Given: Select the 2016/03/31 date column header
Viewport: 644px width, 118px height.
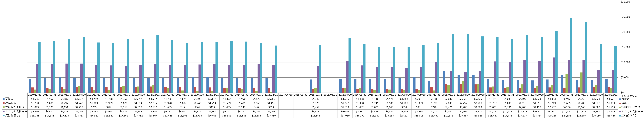Looking at the screenshot, I should click(x=330, y=95).
